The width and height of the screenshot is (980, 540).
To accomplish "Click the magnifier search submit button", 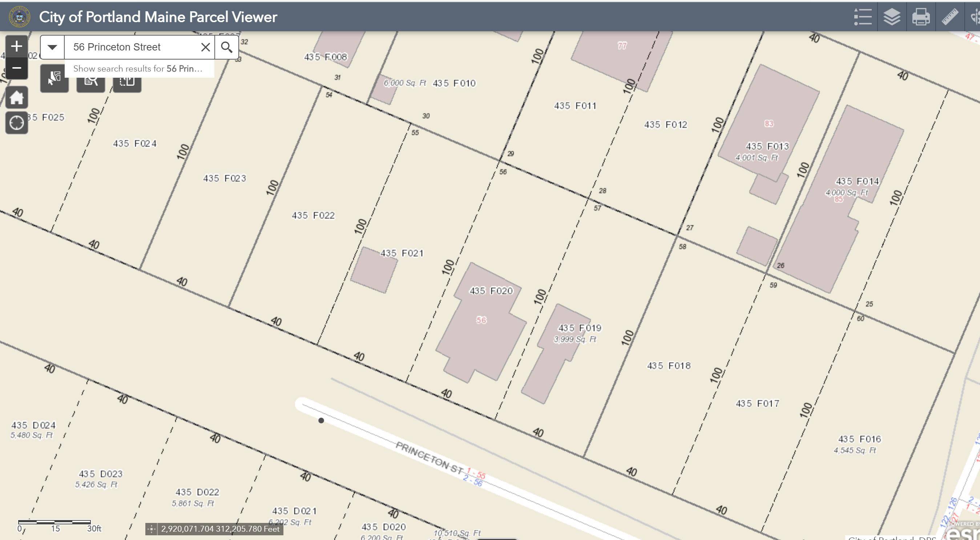I will click(x=227, y=47).
